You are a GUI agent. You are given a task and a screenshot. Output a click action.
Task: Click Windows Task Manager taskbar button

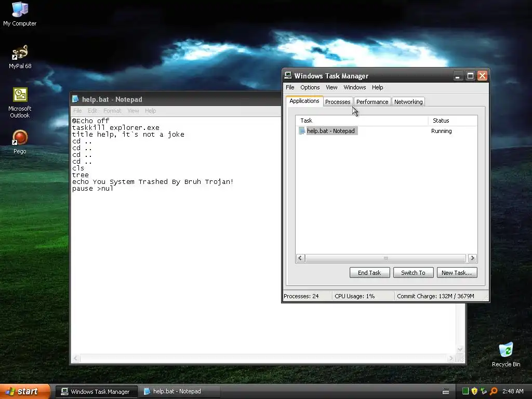point(96,392)
